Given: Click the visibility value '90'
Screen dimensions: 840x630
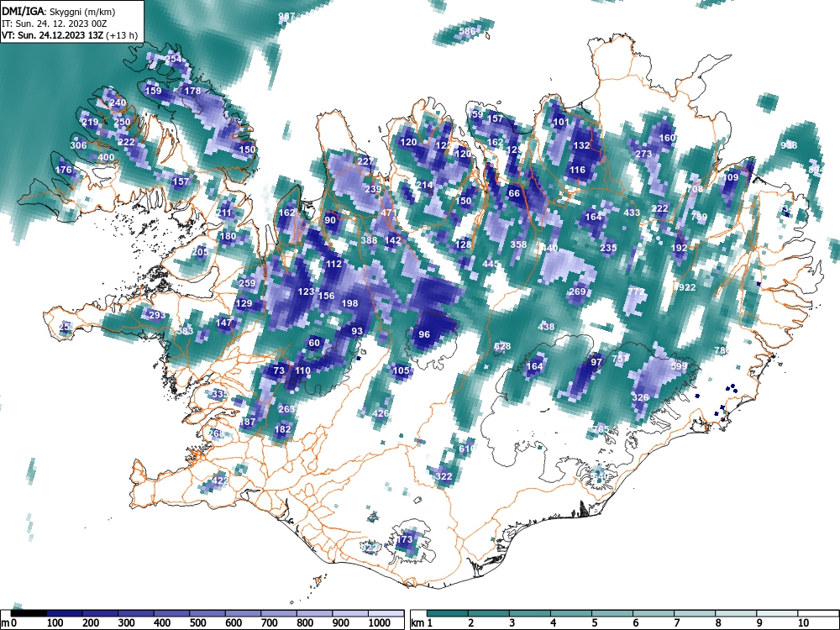Looking at the screenshot, I should (x=330, y=220).
